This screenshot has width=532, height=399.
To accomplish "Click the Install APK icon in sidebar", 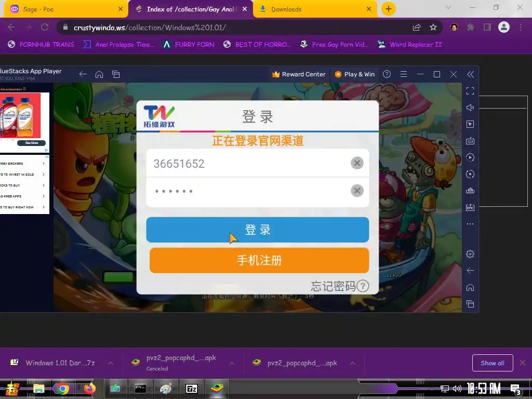I will [470, 207].
